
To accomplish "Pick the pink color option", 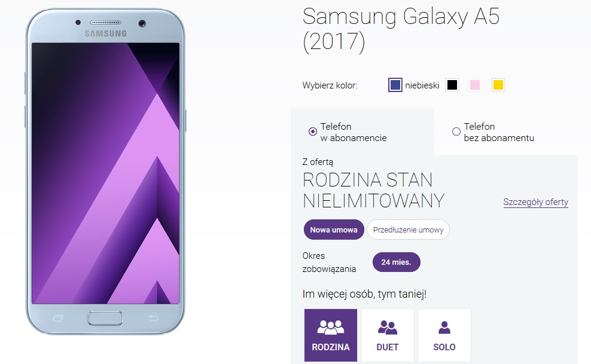I will [475, 85].
